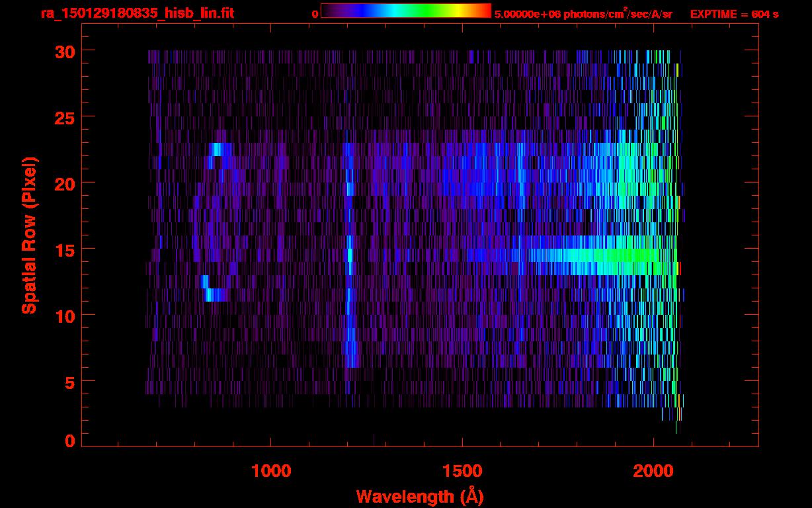Click the 5 spatial row tick label
Viewport: 812px width, 508px height.
click(68, 382)
